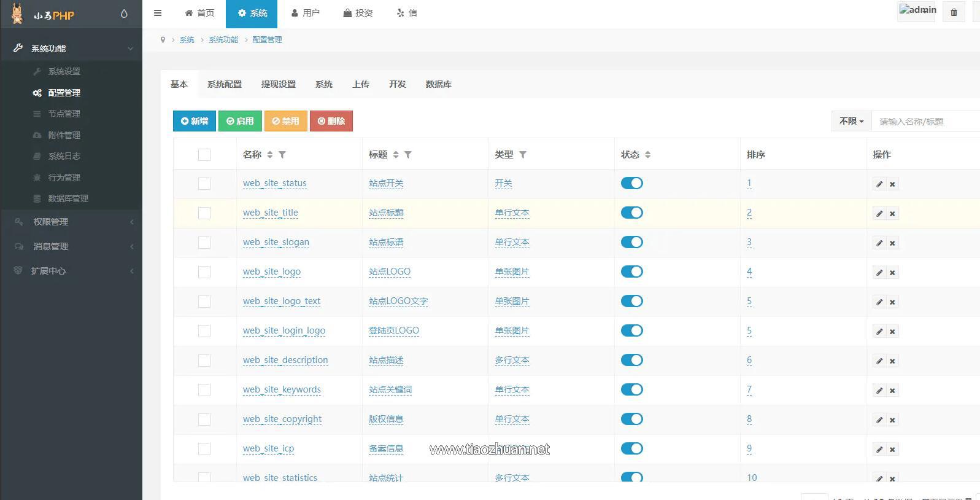Click the hamburger menu toggle icon
The width and height of the screenshot is (980, 500).
click(x=158, y=13)
